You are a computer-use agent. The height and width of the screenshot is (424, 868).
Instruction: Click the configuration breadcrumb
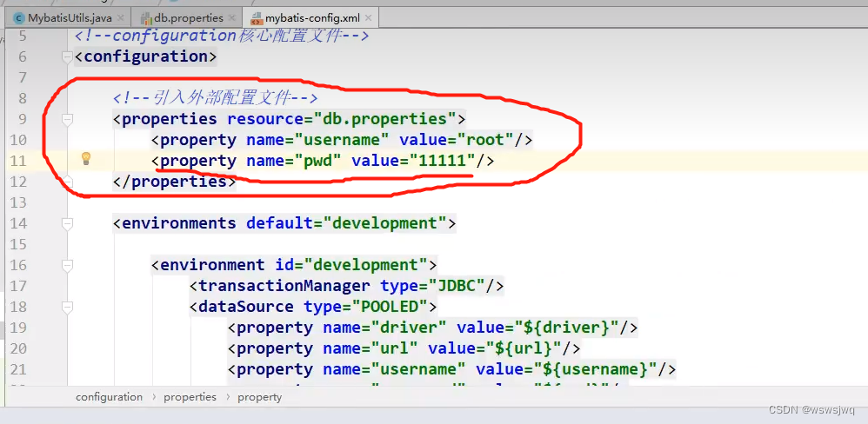(109, 397)
